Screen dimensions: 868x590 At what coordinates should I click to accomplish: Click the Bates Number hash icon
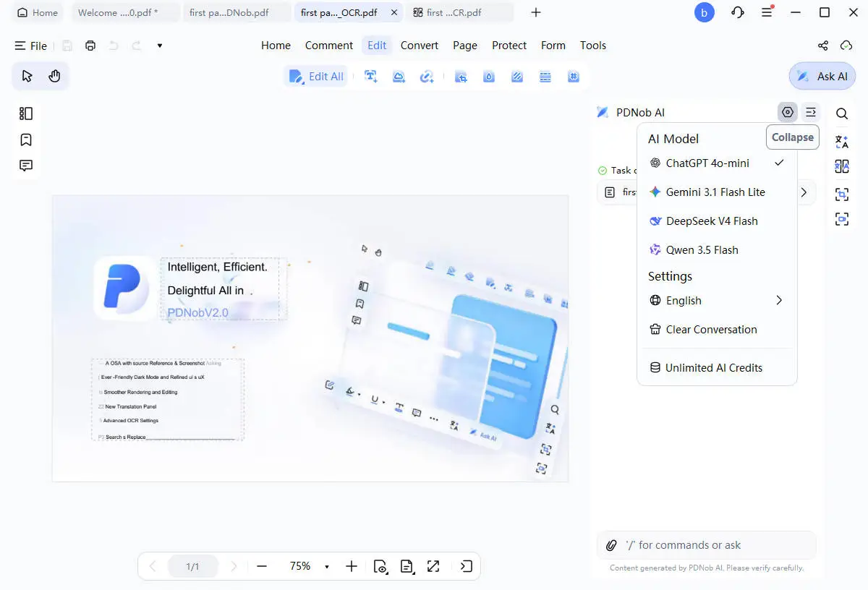tap(574, 76)
